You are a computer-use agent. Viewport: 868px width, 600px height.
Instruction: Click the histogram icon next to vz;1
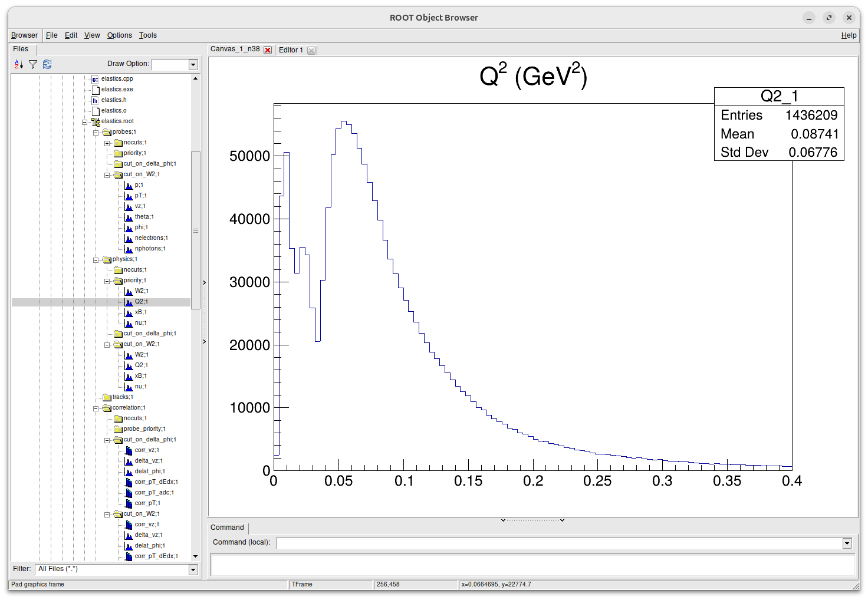[x=129, y=206]
